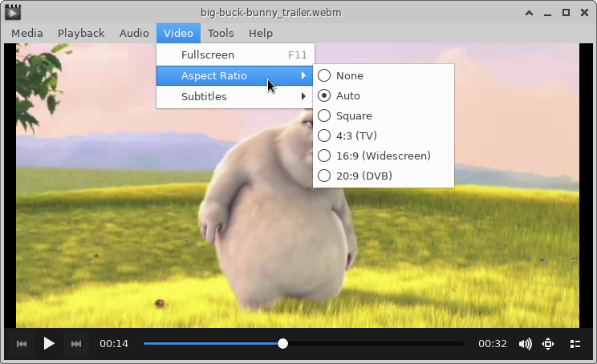Show the playlist panel

(575, 344)
